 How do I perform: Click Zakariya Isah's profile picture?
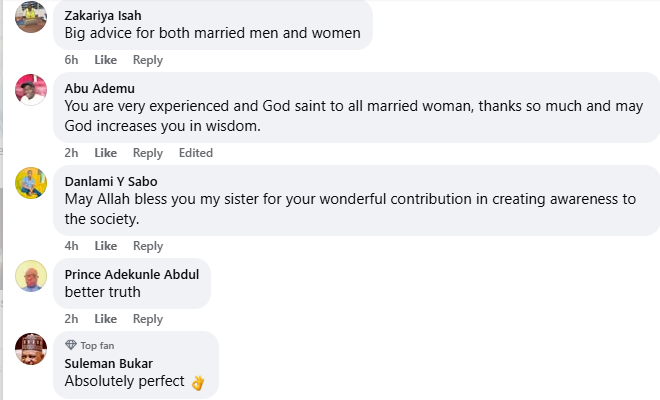click(x=31, y=15)
